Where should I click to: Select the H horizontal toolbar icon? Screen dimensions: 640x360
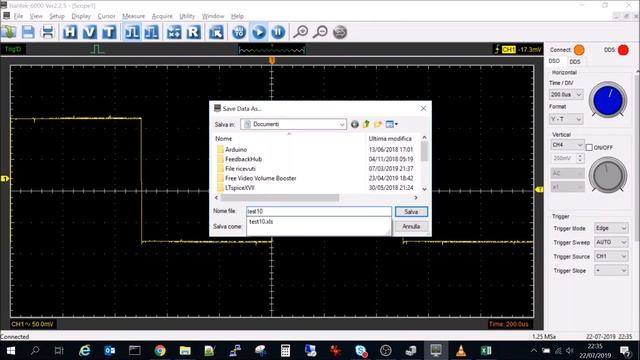point(70,32)
